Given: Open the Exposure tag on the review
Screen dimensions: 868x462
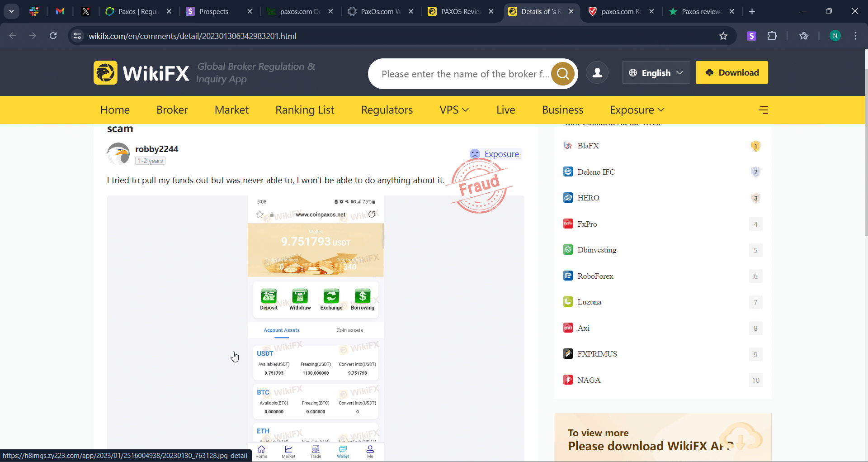Looking at the screenshot, I should tap(495, 154).
